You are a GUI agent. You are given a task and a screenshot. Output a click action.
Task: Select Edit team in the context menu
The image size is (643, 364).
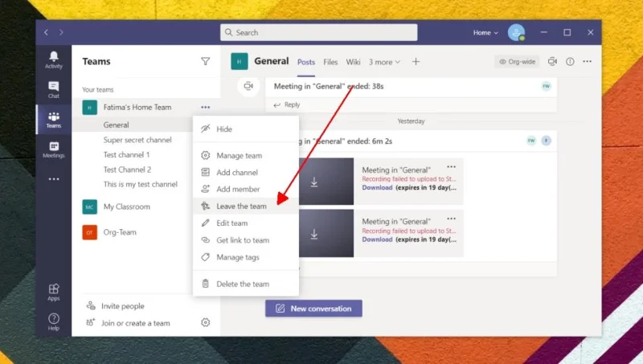point(246,223)
